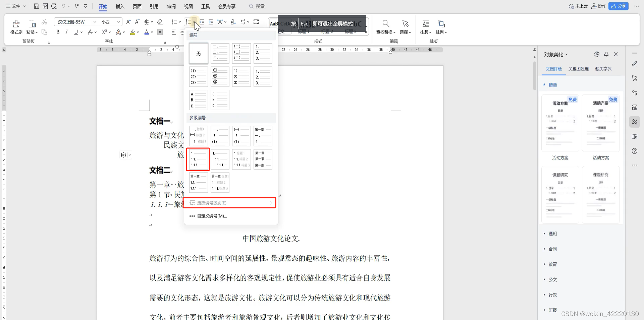Toggle Italic formatting

pos(66,32)
